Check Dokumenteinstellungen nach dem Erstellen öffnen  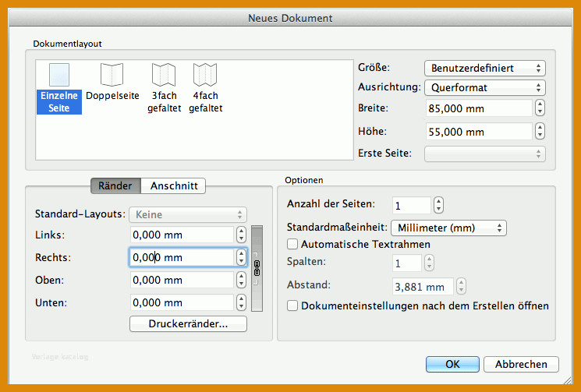[292, 305]
